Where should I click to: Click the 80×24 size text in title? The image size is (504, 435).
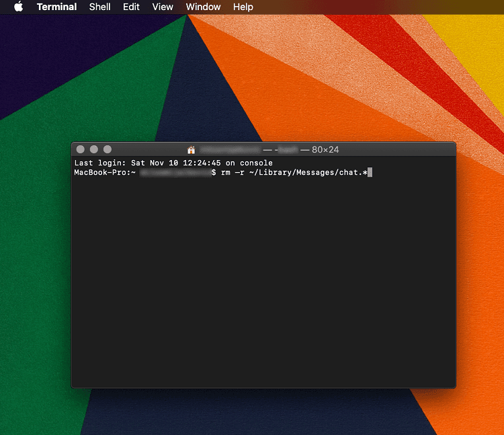[x=325, y=149]
